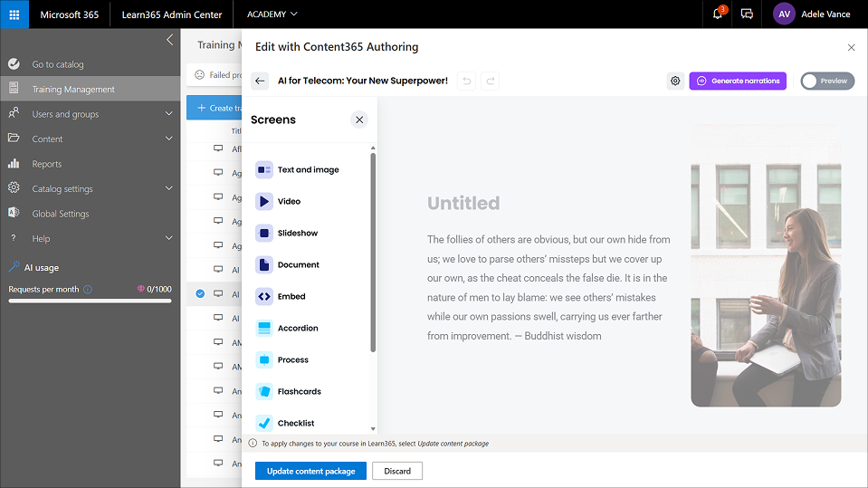Go to Reports in sidebar
868x488 pixels.
[47, 164]
